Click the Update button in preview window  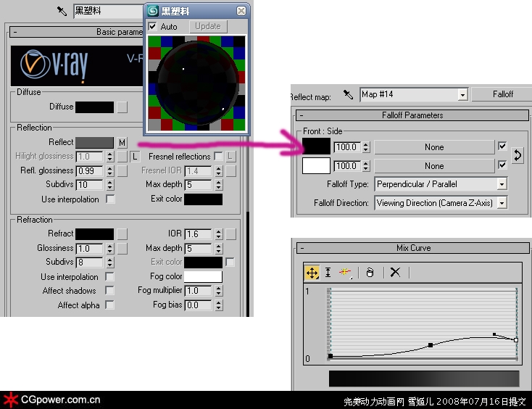[208, 27]
